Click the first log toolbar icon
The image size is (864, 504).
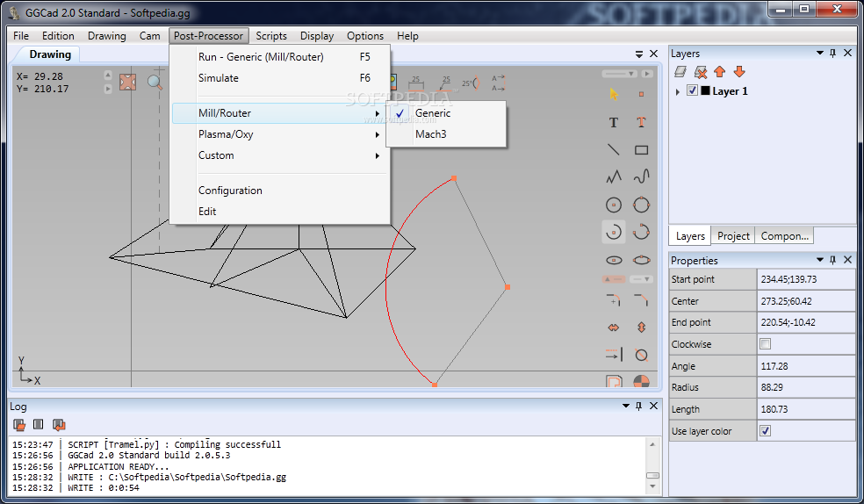(x=19, y=424)
